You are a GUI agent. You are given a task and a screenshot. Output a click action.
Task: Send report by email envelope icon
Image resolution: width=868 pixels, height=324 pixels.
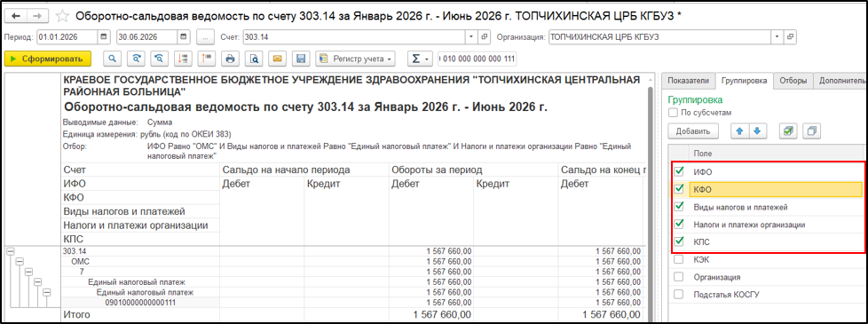(277, 59)
